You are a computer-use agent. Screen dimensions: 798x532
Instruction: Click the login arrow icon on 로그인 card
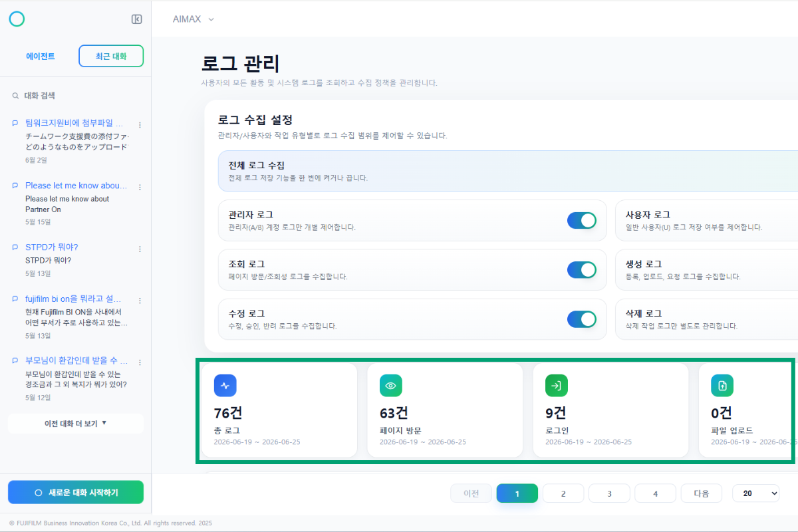(557, 386)
